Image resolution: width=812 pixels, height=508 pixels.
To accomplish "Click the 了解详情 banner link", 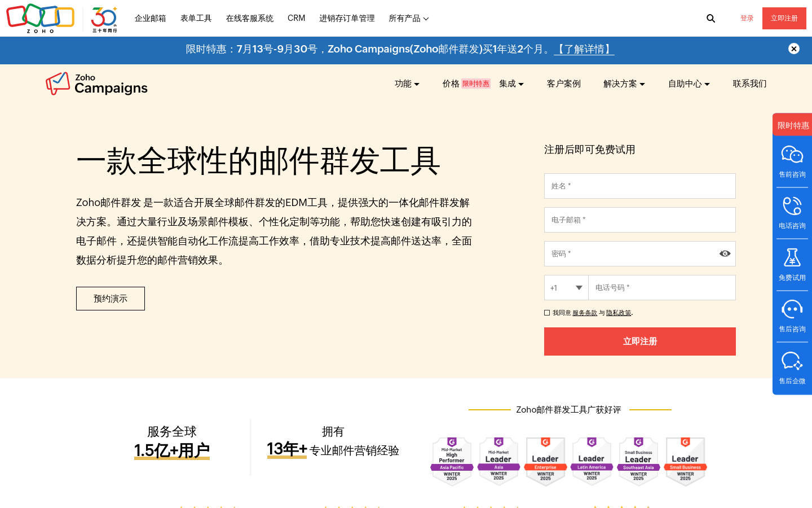I will pos(584,49).
